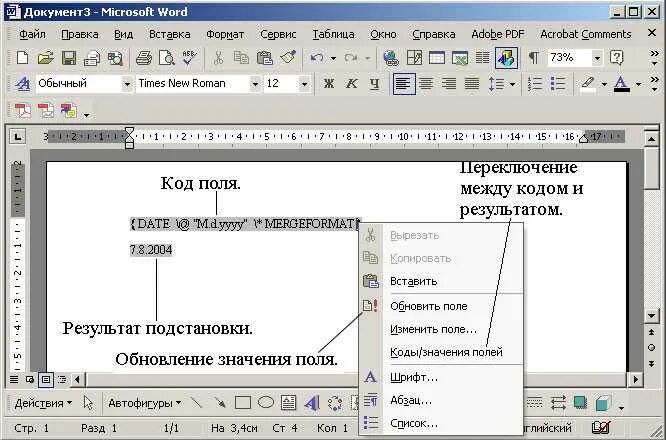Click the scissors Cut icon in toolbar

tap(218, 58)
